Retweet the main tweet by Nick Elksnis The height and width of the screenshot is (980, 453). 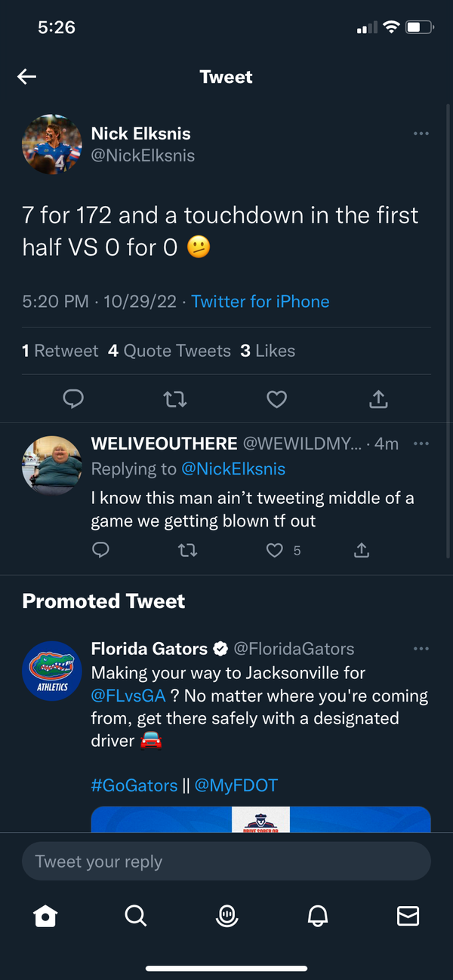(x=175, y=398)
